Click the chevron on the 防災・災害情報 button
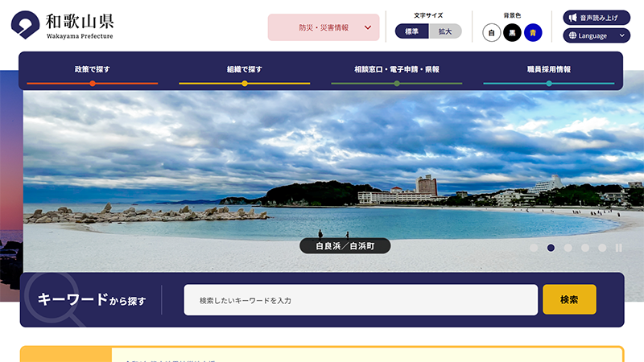644x362 pixels. (368, 27)
